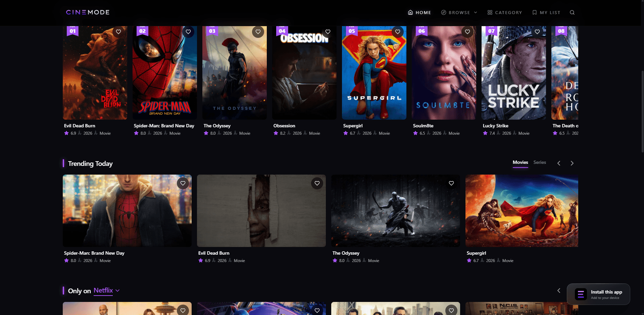Click the Lucky Strike title link

tap(495, 126)
